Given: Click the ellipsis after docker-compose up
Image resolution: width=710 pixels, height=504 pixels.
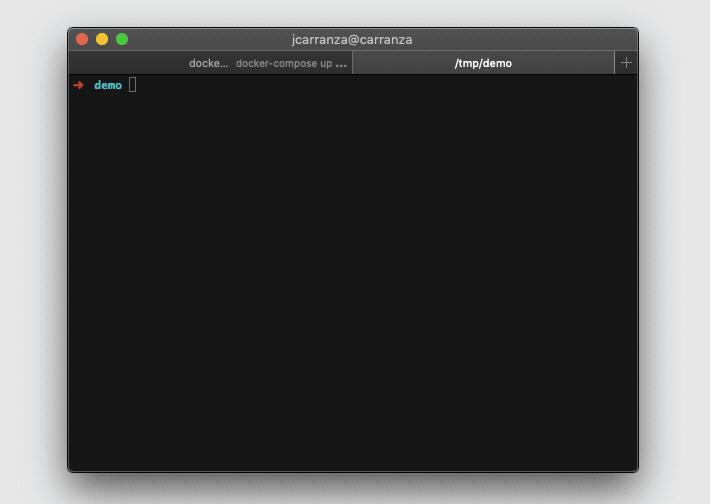Looking at the screenshot, I should pyautogui.click(x=341, y=65).
